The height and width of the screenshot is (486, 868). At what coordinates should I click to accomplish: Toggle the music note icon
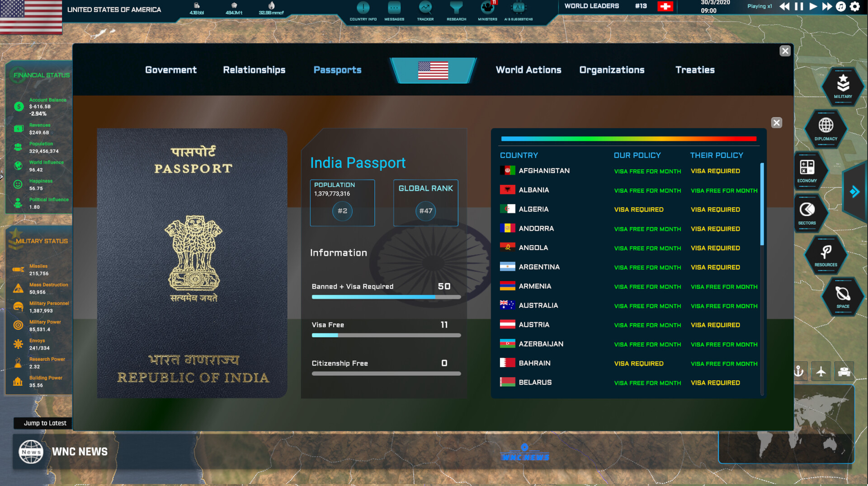840,6
